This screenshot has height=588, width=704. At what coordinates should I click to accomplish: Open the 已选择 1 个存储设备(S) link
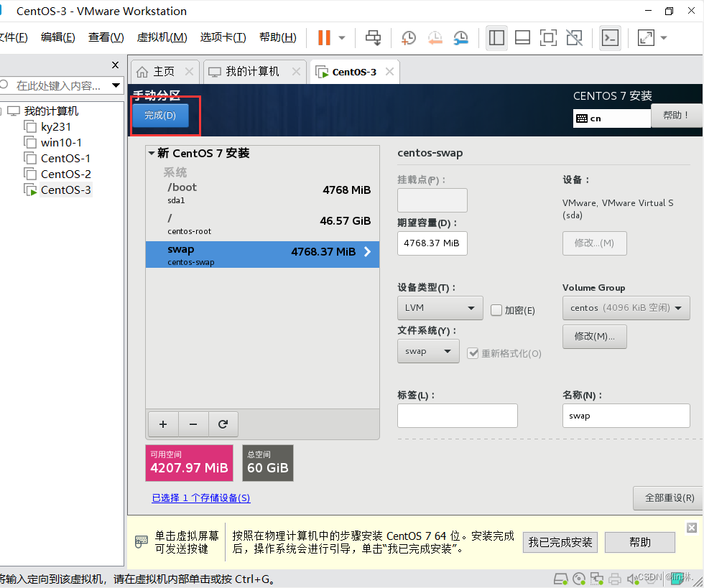200,498
